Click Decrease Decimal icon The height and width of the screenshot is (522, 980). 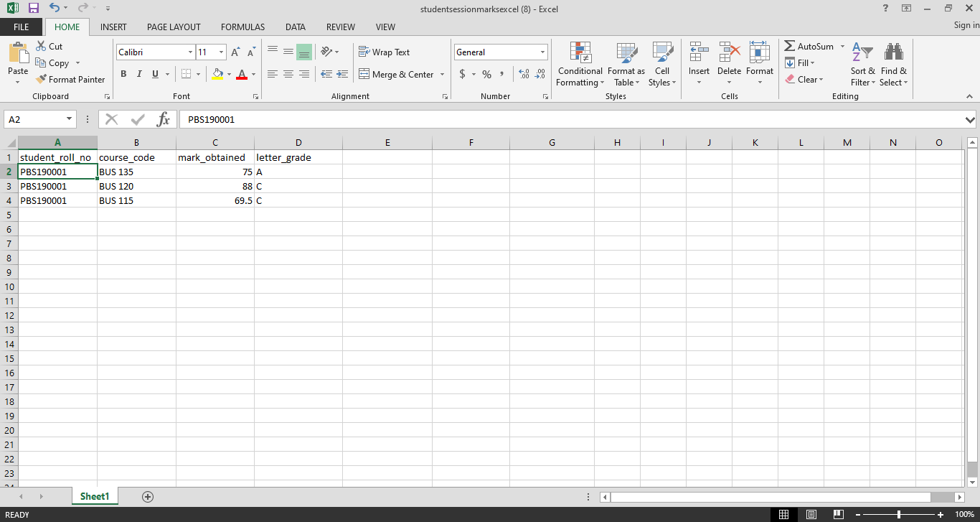click(540, 74)
